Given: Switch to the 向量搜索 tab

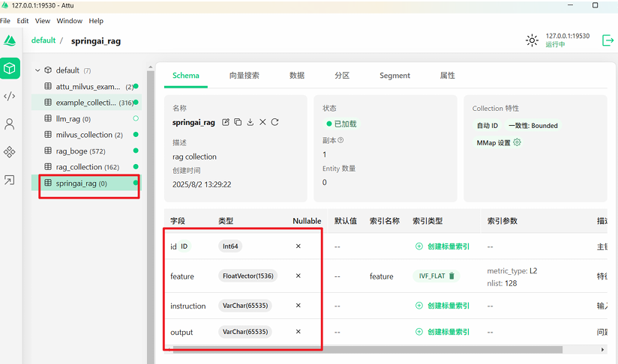Looking at the screenshot, I should tap(244, 76).
